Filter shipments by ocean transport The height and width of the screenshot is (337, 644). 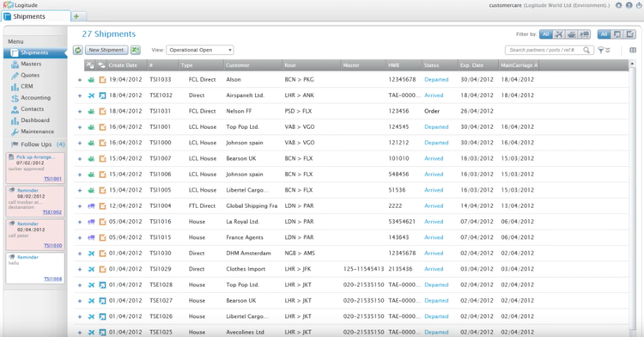(x=571, y=34)
